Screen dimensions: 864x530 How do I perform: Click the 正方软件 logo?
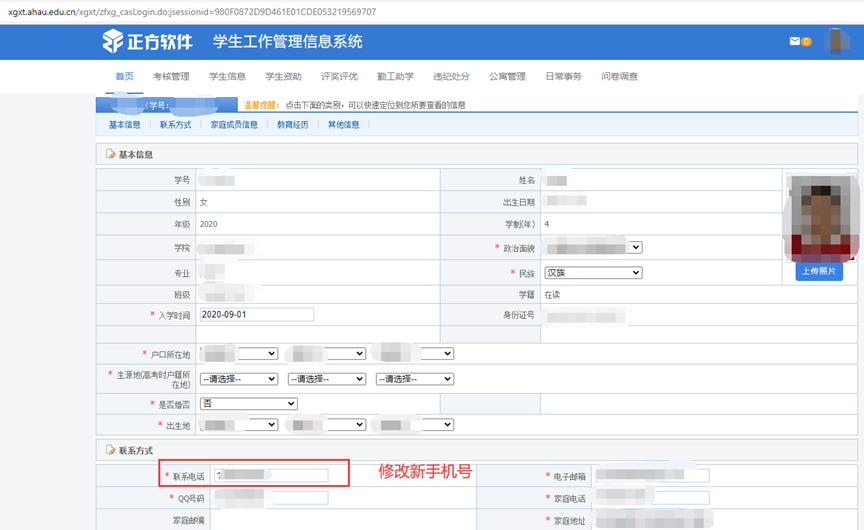pos(147,42)
